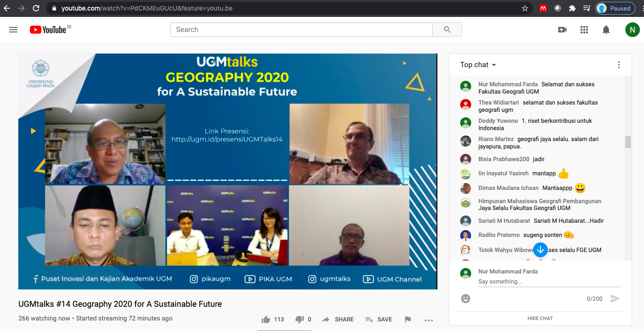Click Riano Martez profile avatar
Screen dimensions: 644x331
tap(466, 141)
